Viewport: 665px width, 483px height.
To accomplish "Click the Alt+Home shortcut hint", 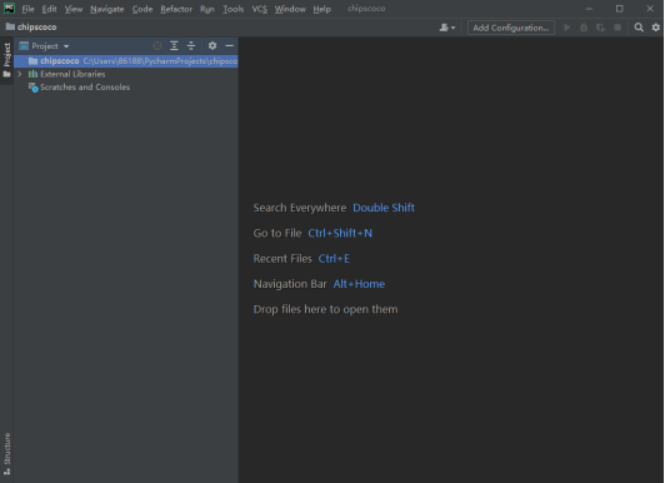I will click(359, 284).
